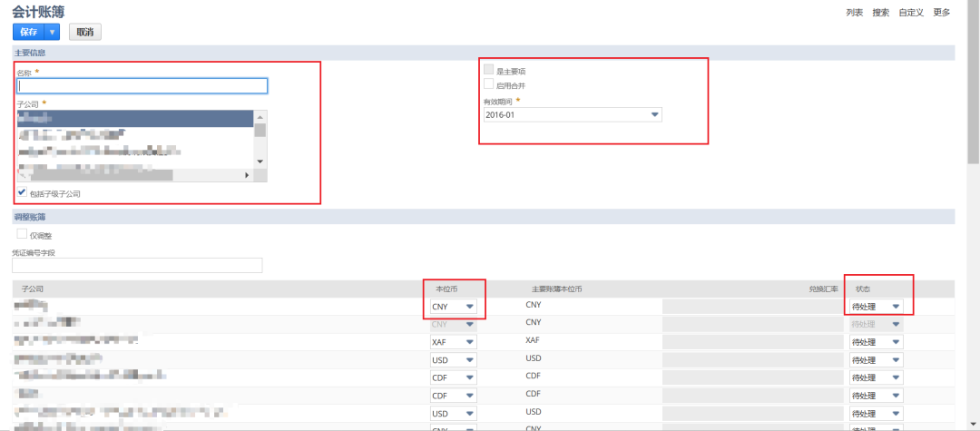
Task: Click the exchange rate field in XAF row
Action: pyautogui.click(x=753, y=342)
